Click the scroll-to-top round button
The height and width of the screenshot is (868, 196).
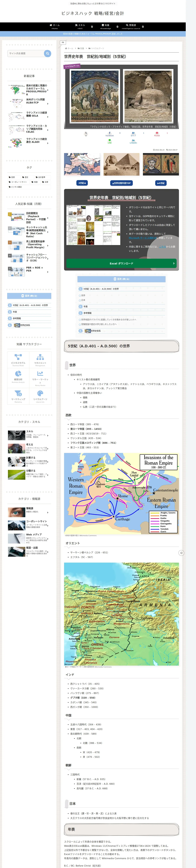coord(181,553)
